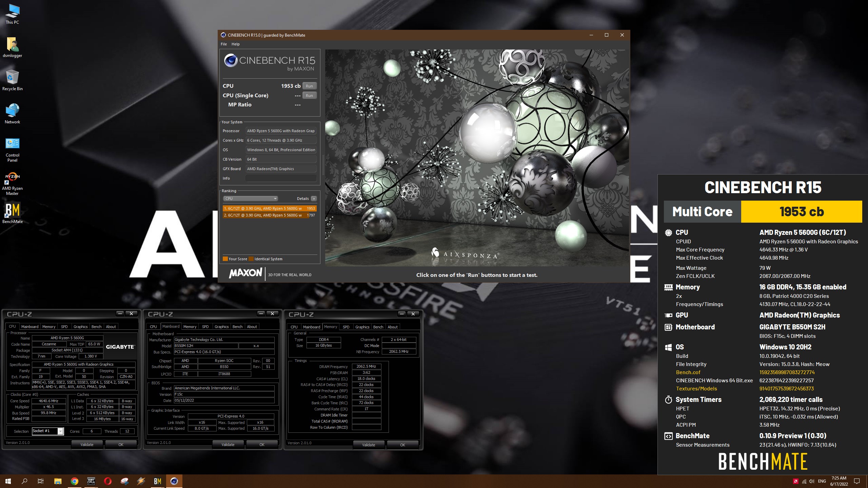Open SPD tab in Mainboard CPU-Z window

(x=205, y=327)
